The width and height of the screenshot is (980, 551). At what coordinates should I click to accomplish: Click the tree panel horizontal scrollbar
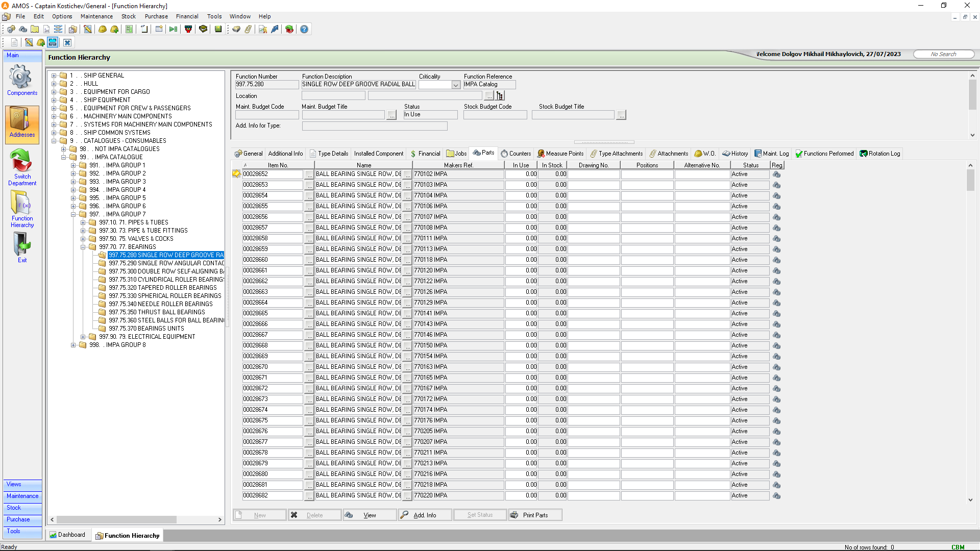point(116,520)
